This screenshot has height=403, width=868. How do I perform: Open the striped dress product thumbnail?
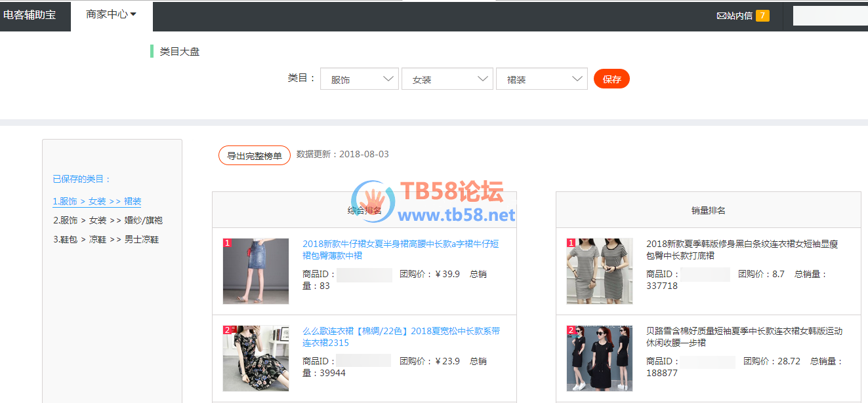(600, 271)
